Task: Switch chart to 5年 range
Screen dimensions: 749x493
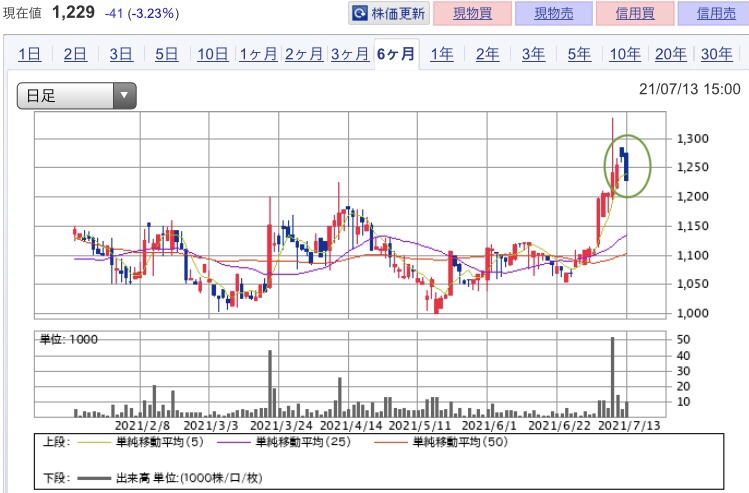Action: click(x=579, y=54)
